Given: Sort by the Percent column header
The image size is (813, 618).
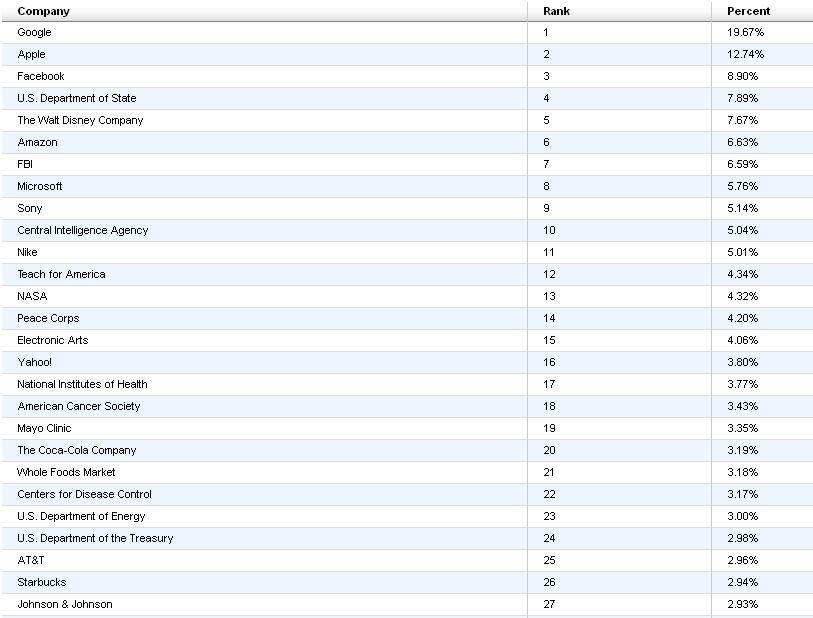Looking at the screenshot, I should tap(749, 11).
